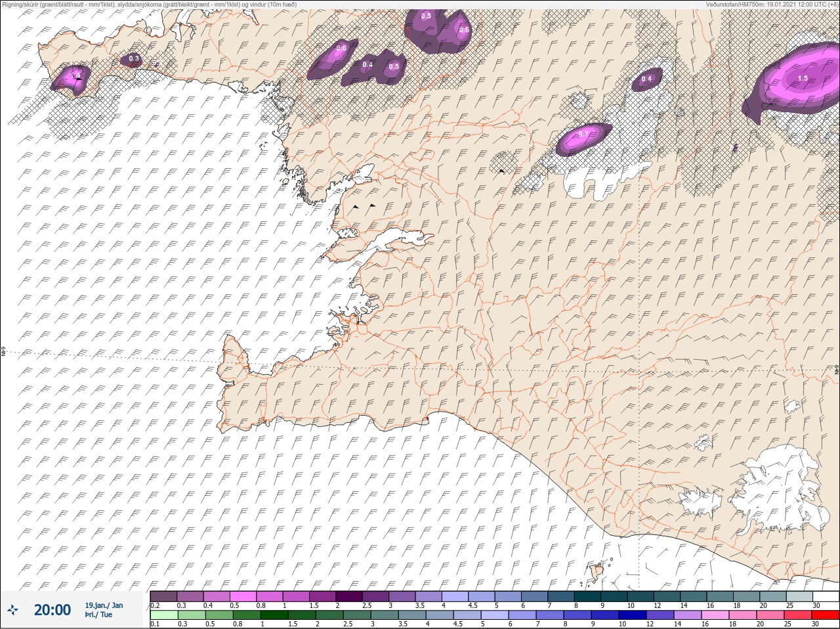Click the '19.jan./ Jan' date text
The width and height of the screenshot is (840, 629).
[x=104, y=605]
